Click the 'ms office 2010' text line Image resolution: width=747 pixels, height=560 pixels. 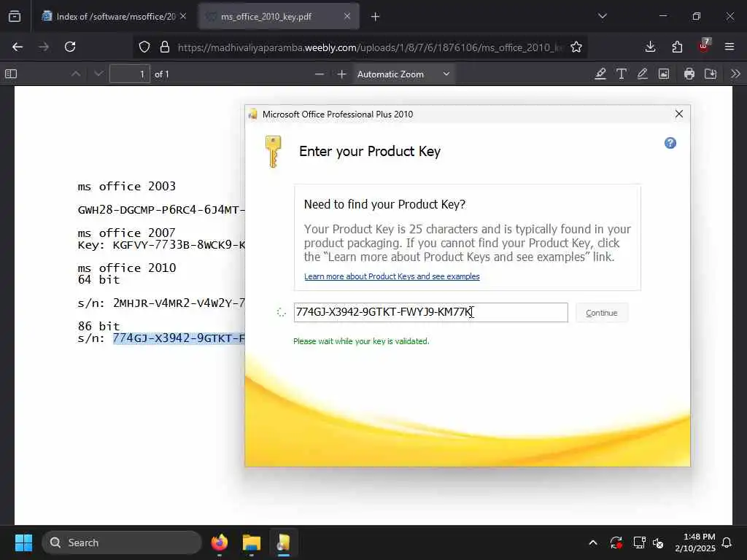[x=127, y=268]
